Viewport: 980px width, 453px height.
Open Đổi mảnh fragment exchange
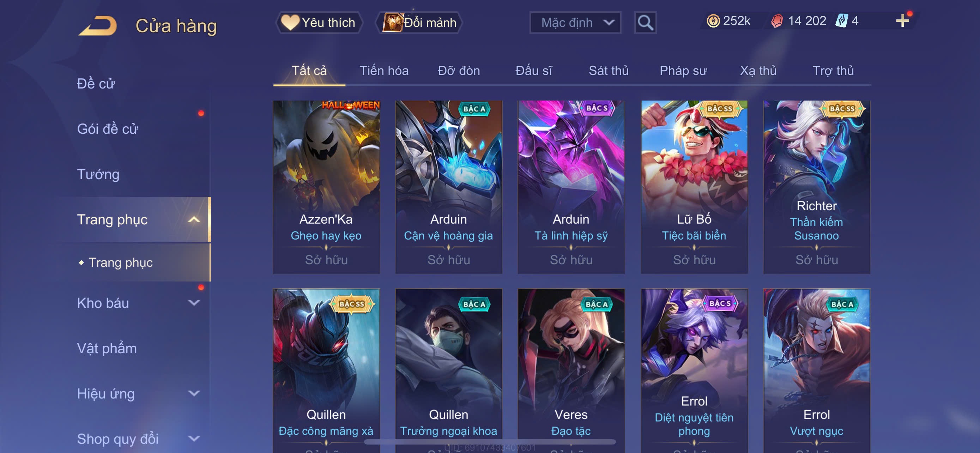click(419, 23)
